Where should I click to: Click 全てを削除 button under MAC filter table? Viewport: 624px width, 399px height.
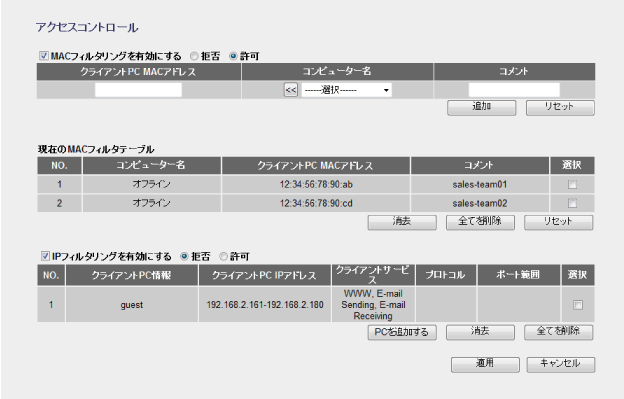(480, 222)
